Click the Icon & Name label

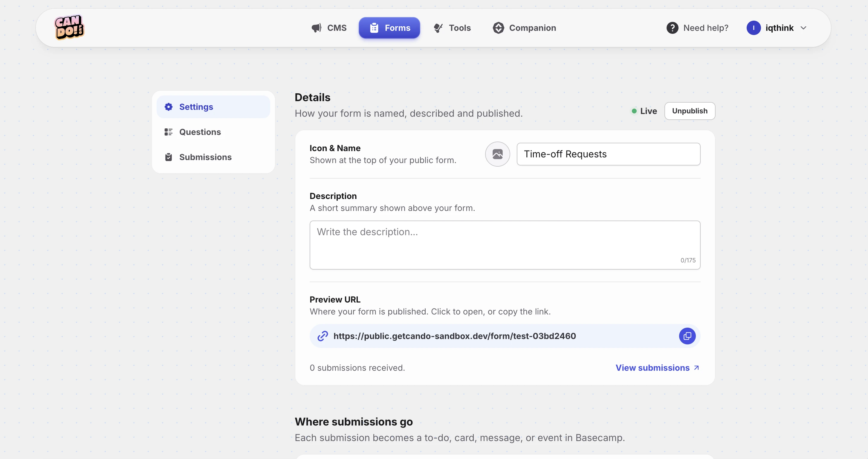pyautogui.click(x=335, y=148)
